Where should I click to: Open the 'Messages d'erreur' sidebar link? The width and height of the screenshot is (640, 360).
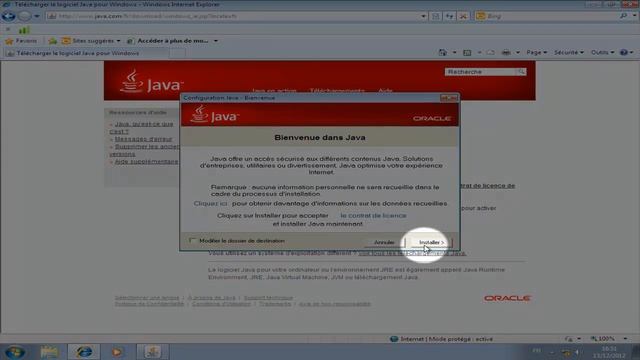point(143,139)
